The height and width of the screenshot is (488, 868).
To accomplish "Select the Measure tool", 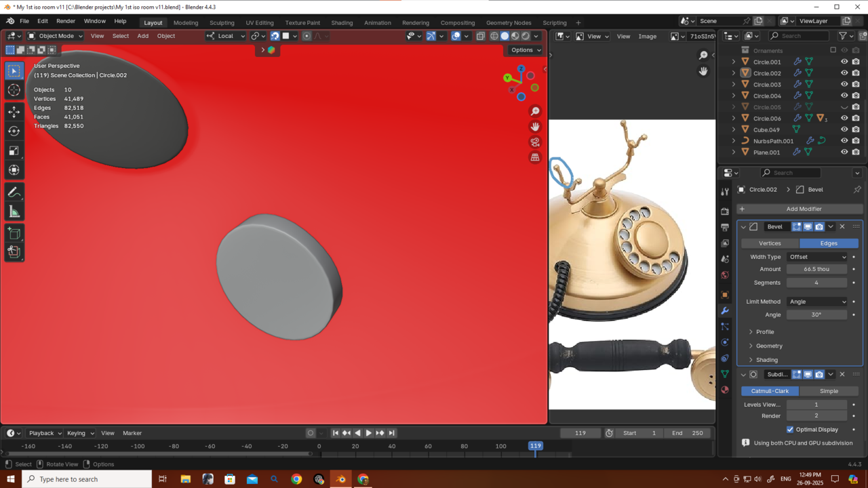I will pyautogui.click(x=14, y=212).
